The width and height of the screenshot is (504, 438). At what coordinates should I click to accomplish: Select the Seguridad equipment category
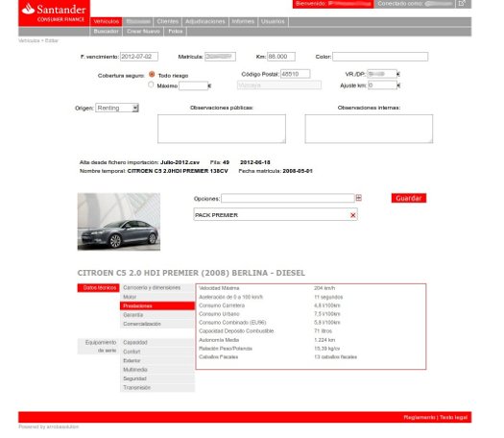157,378
